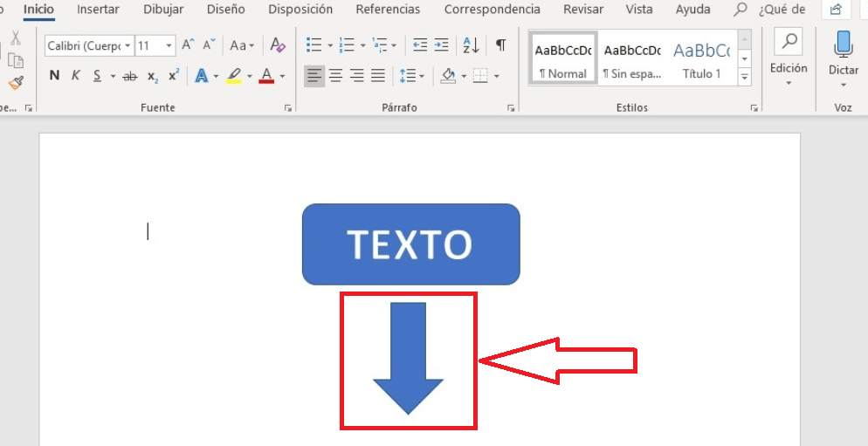Viewport: 868px width, 446px height.
Task: Click the search magnifier next to ¿Qué de
Action: (740, 10)
